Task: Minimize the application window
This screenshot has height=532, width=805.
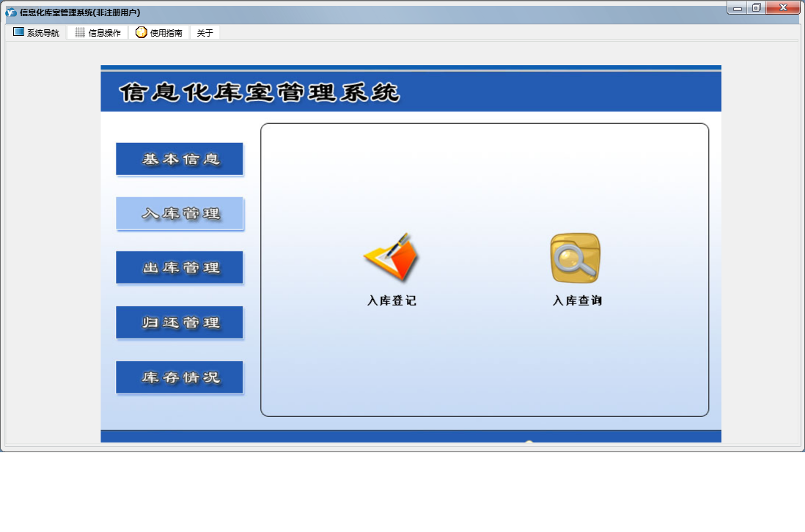Action: click(738, 8)
